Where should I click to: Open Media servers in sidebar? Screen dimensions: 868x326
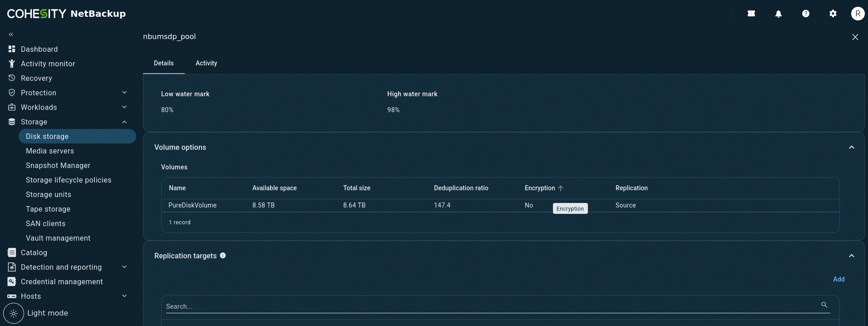click(x=50, y=151)
